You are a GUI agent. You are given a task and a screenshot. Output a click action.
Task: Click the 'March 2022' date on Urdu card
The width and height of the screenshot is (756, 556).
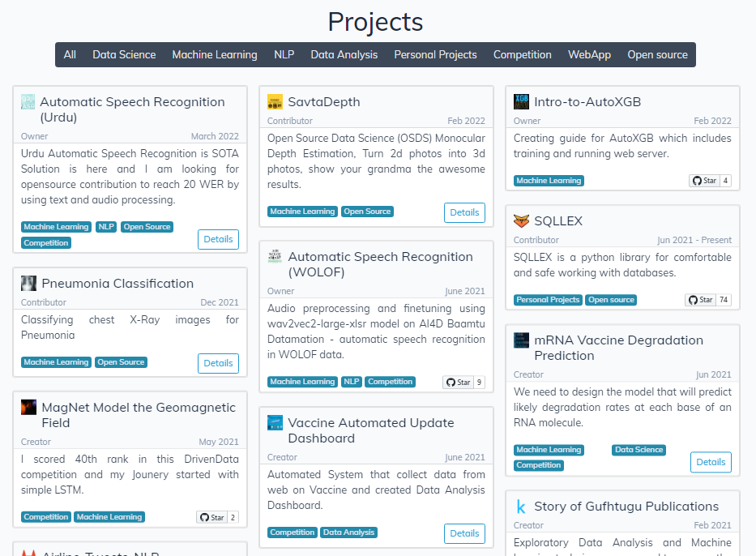point(215,136)
